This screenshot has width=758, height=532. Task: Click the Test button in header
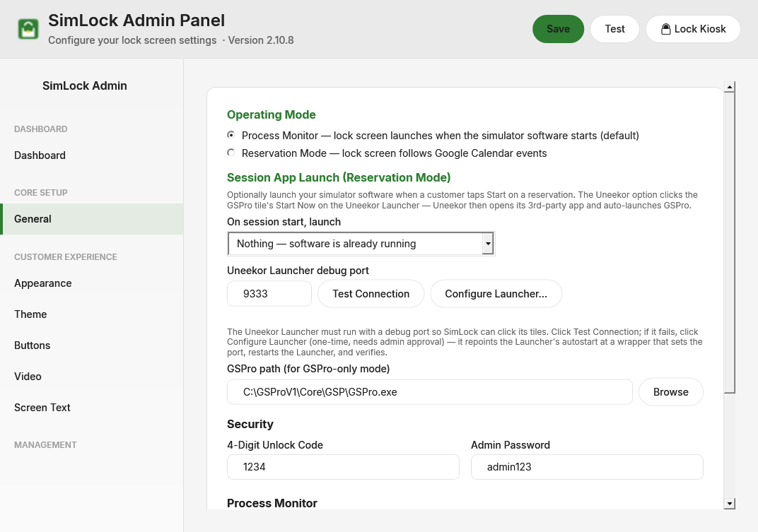tap(614, 29)
